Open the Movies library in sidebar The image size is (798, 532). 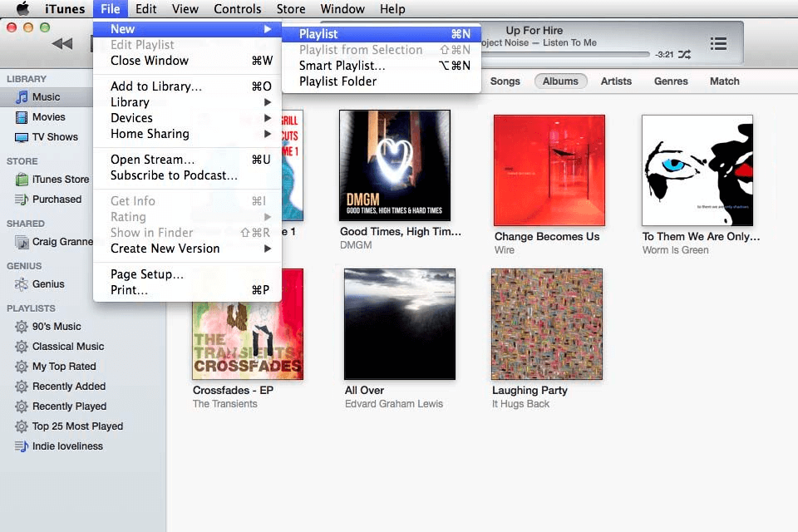(x=48, y=117)
